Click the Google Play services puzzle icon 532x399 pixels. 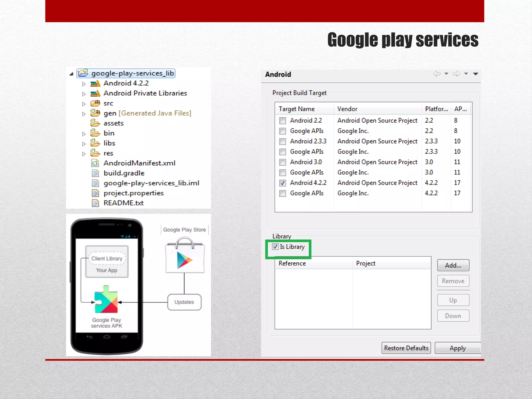[x=107, y=299]
